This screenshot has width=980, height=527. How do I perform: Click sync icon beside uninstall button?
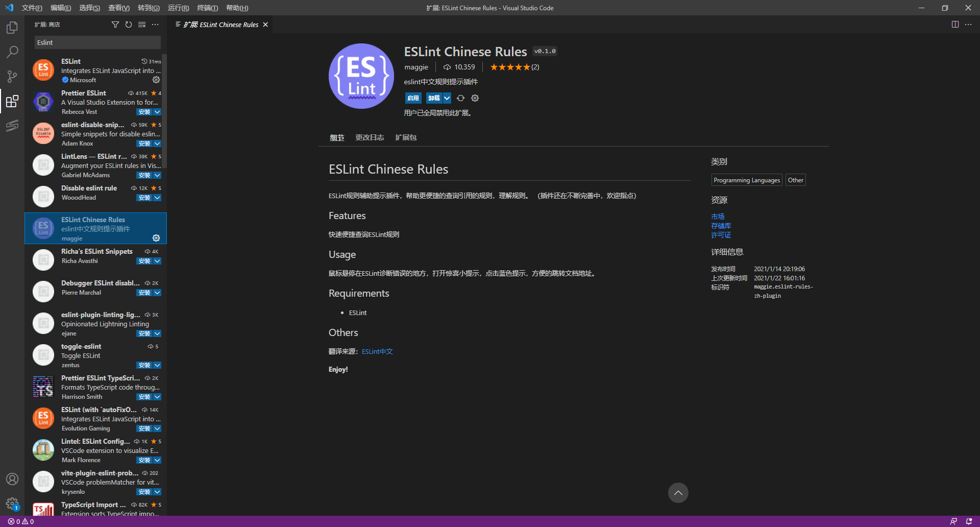[x=460, y=98]
